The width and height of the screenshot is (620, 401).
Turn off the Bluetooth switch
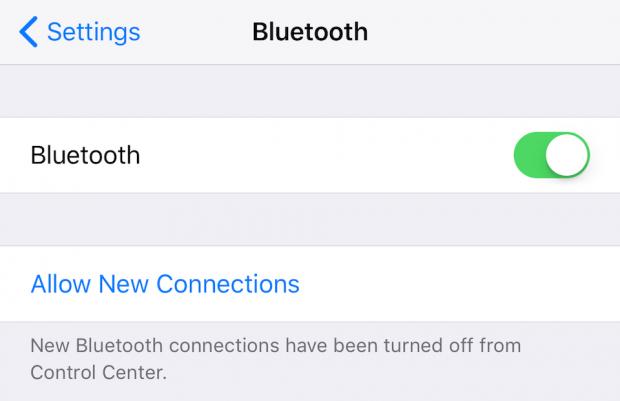[x=552, y=155]
